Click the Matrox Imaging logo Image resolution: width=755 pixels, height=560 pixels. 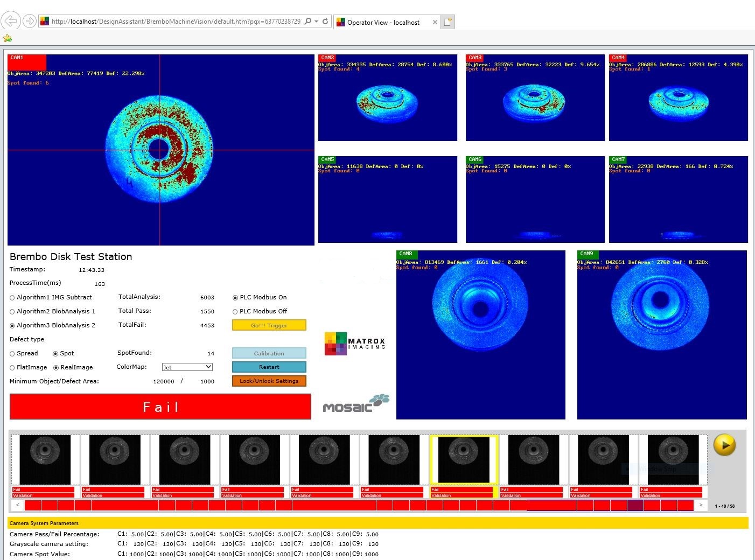click(355, 343)
